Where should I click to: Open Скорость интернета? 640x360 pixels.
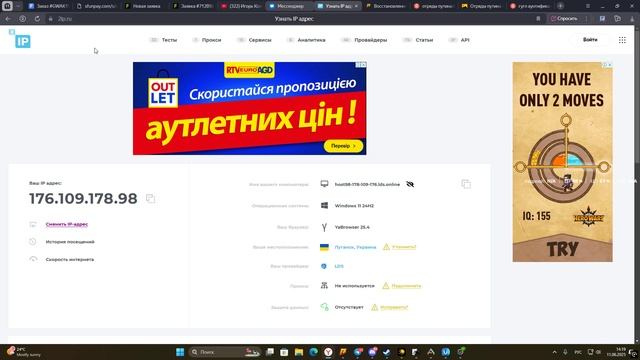point(69,259)
